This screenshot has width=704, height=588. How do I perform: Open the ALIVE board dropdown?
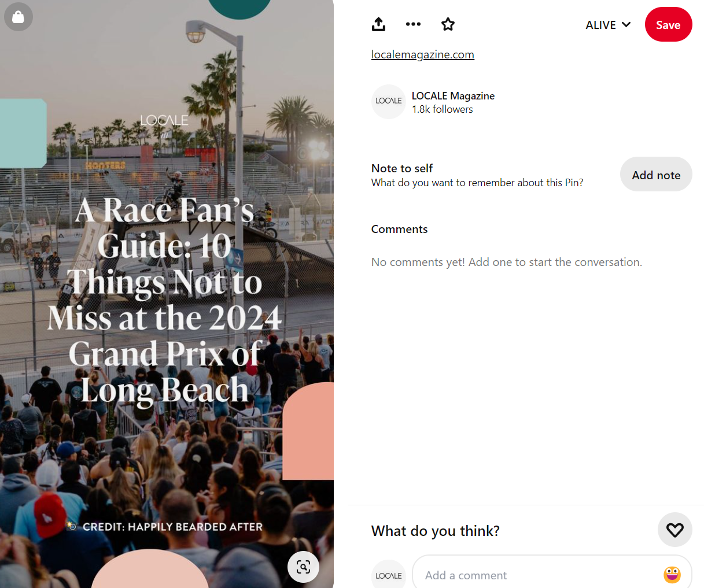[608, 25]
